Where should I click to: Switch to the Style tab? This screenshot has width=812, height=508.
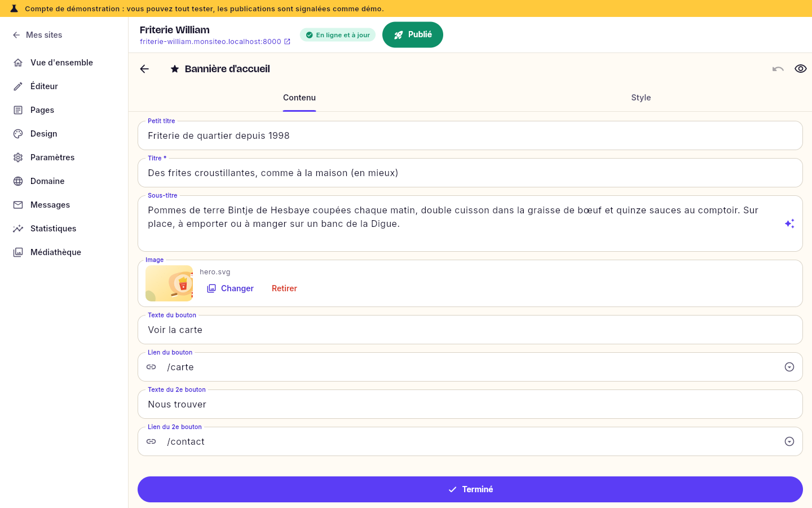(641, 98)
